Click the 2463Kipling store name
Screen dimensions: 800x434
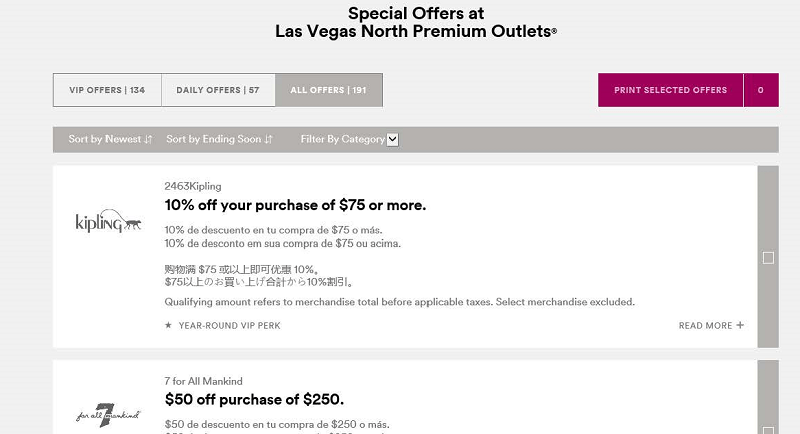[x=193, y=186]
